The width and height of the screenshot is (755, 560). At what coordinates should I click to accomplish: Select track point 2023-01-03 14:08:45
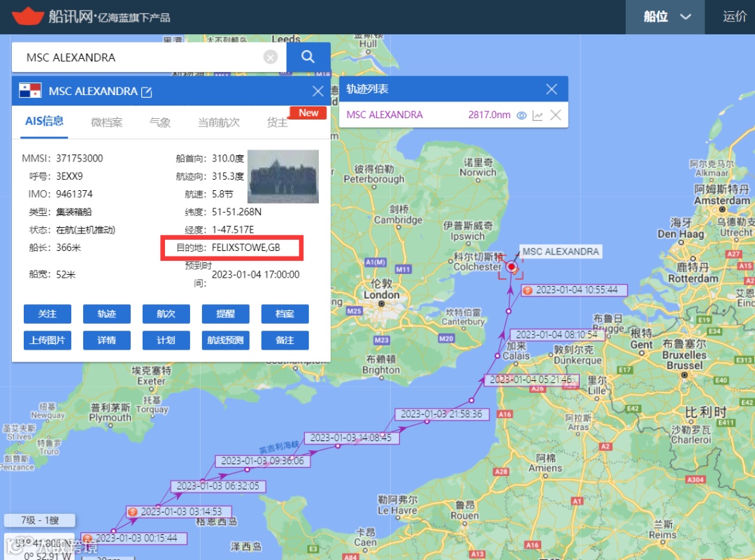point(350,438)
